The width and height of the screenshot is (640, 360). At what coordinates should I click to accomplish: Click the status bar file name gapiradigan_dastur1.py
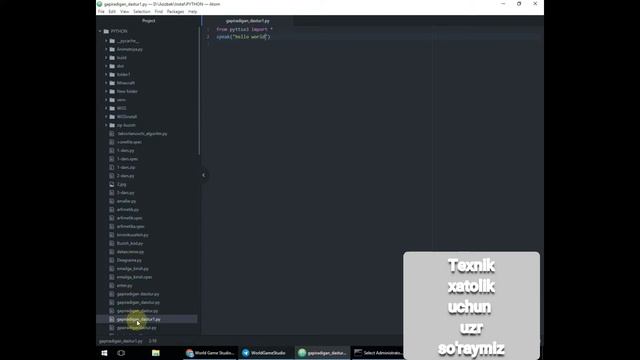coord(120,341)
